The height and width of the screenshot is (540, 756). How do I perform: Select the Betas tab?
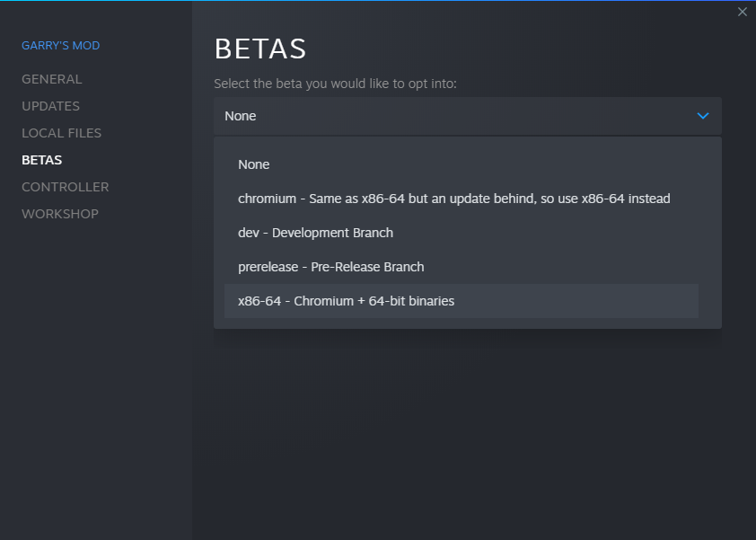click(41, 160)
